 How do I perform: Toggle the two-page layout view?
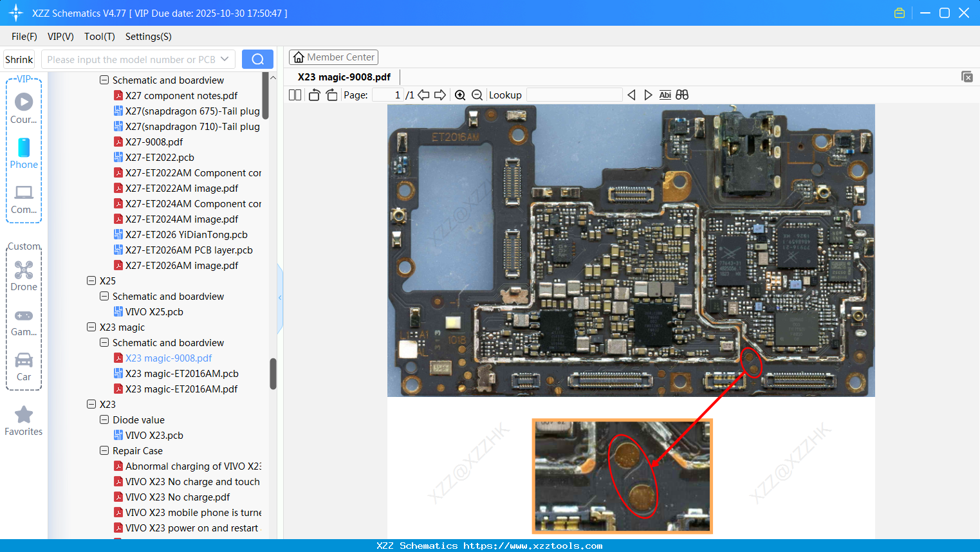(x=295, y=95)
